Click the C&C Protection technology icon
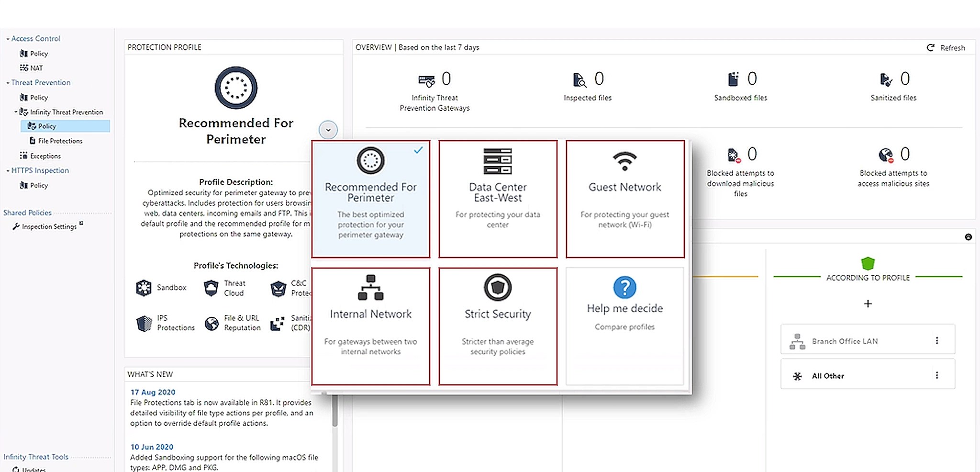Image resolution: width=980 pixels, height=472 pixels. pos(278,288)
